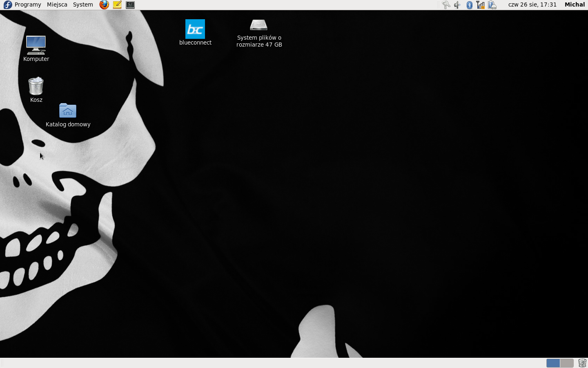588x368 pixels.
Task: Launch Firefox from the top panel
Action: coord(104,5)
